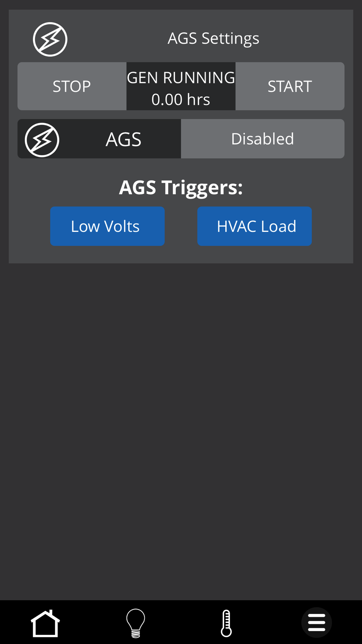
Task: Open climate screen via thermometer icon
Action: pos(226,623)
